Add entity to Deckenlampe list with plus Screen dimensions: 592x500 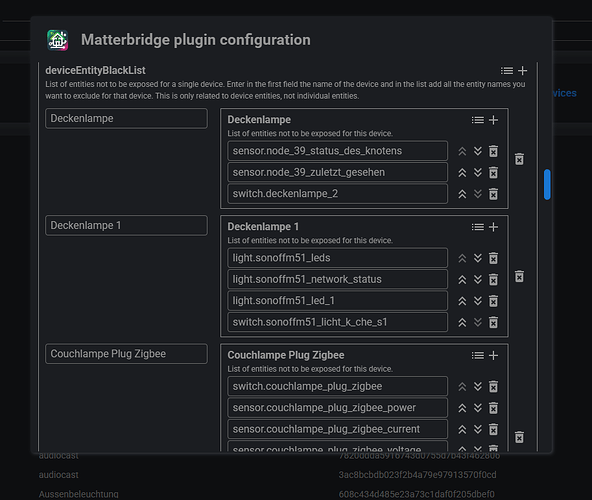(x=493, y=120)
